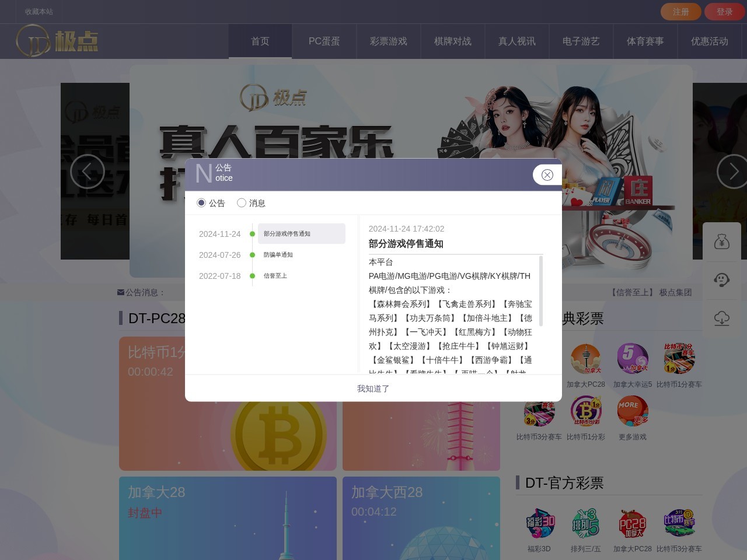Click the timestamp 2024-11-24 17:42:02

point(406,229)
